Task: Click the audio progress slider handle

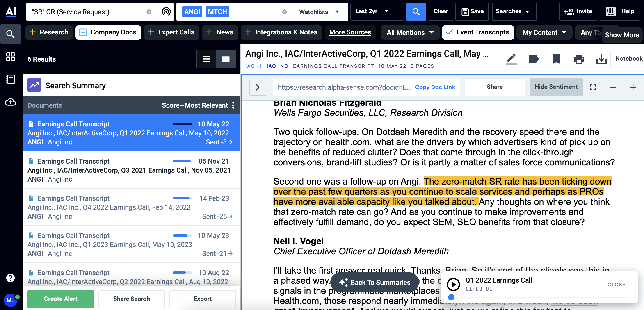Action: pos(451,297)
